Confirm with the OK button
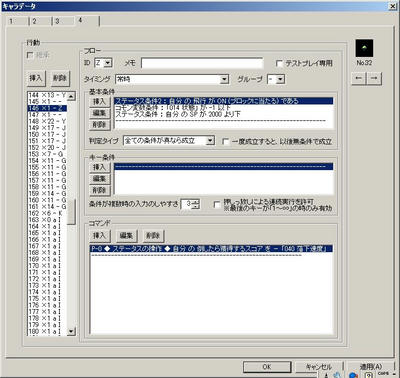 coord(267,367)
